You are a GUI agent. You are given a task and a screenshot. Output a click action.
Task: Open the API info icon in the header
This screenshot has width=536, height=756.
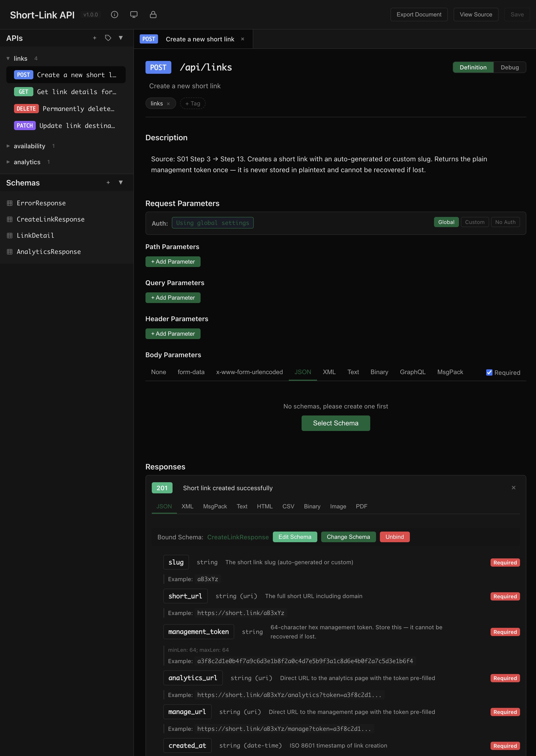(115, 15)
